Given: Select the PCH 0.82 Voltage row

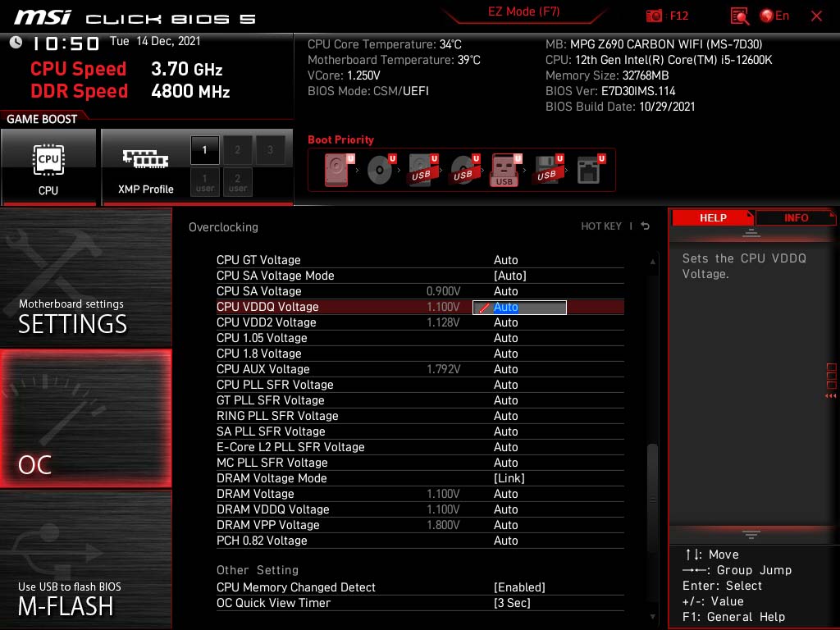Looking at the screenshot, I should click(420, 540).
